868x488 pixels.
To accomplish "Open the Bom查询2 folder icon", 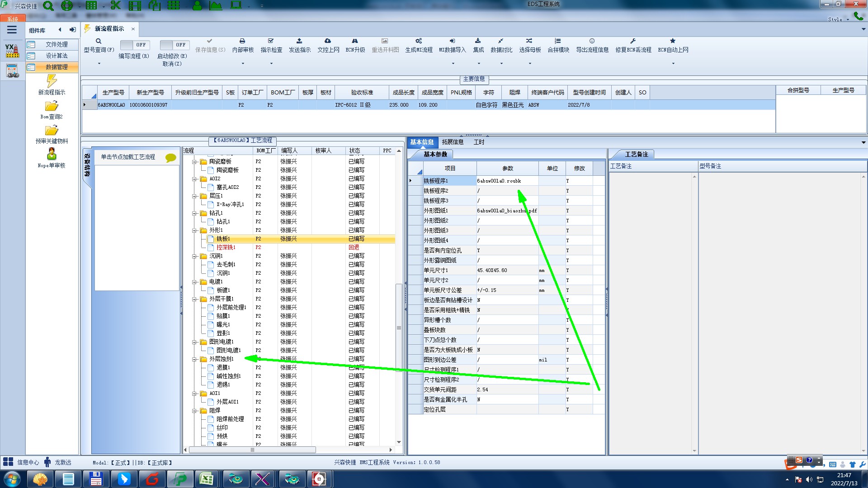I will pos(52,106).
